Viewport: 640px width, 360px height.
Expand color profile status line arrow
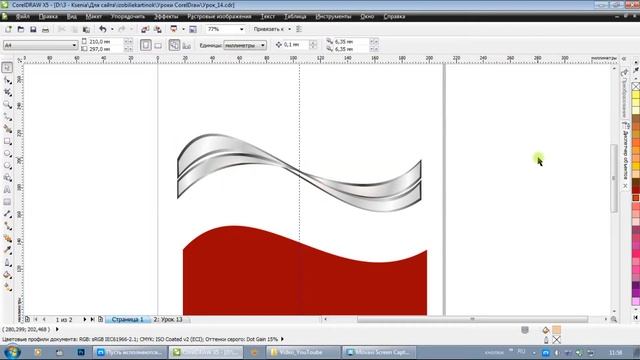282,339
